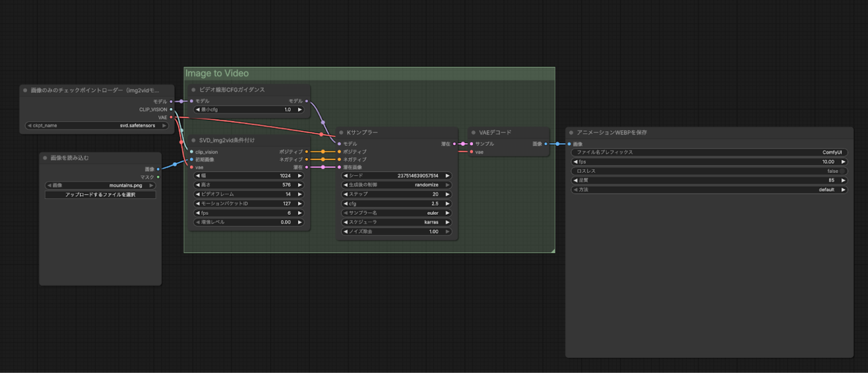This screenshot has width=868, height=373.
Task: Increase ステップ value with the right arrow
Action: click(446, 194)
